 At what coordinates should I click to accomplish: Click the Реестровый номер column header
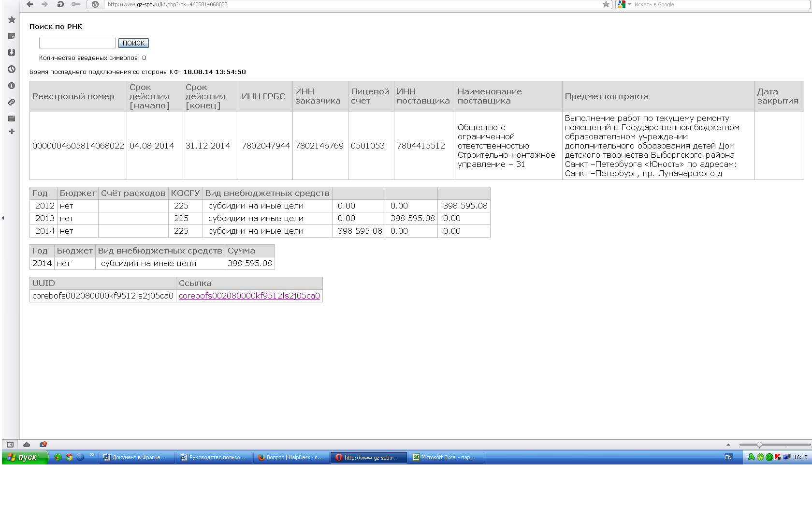tap(78, 96)
